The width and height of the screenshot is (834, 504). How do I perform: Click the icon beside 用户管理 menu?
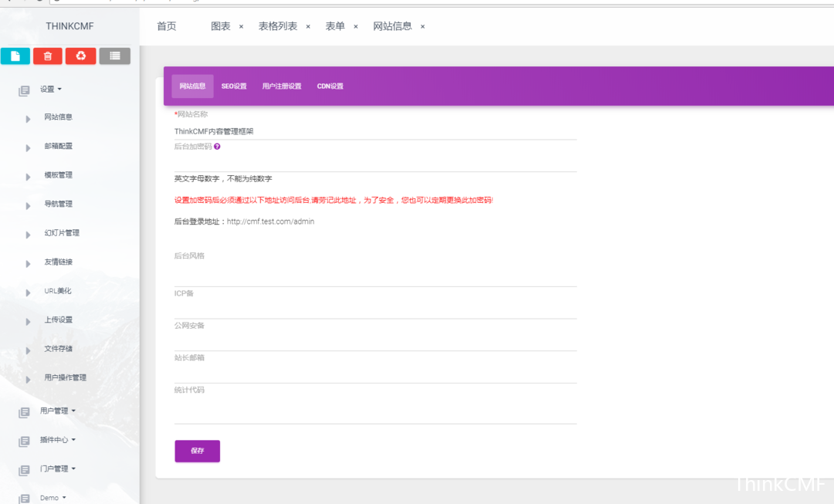point(24,413)
